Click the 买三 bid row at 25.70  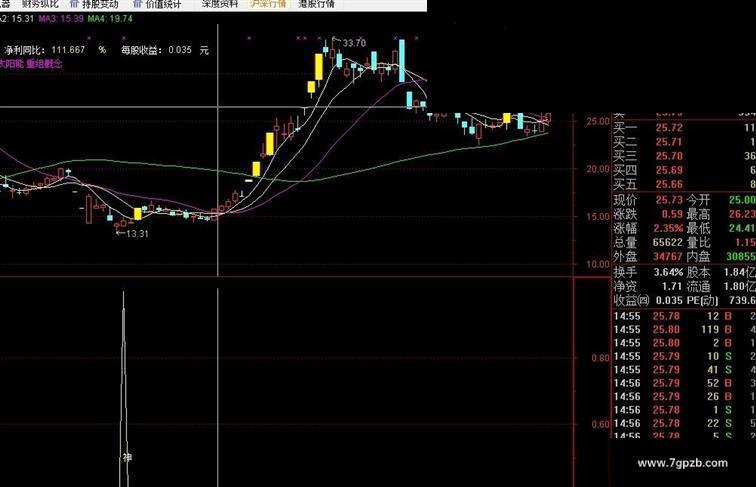[684, 156]
